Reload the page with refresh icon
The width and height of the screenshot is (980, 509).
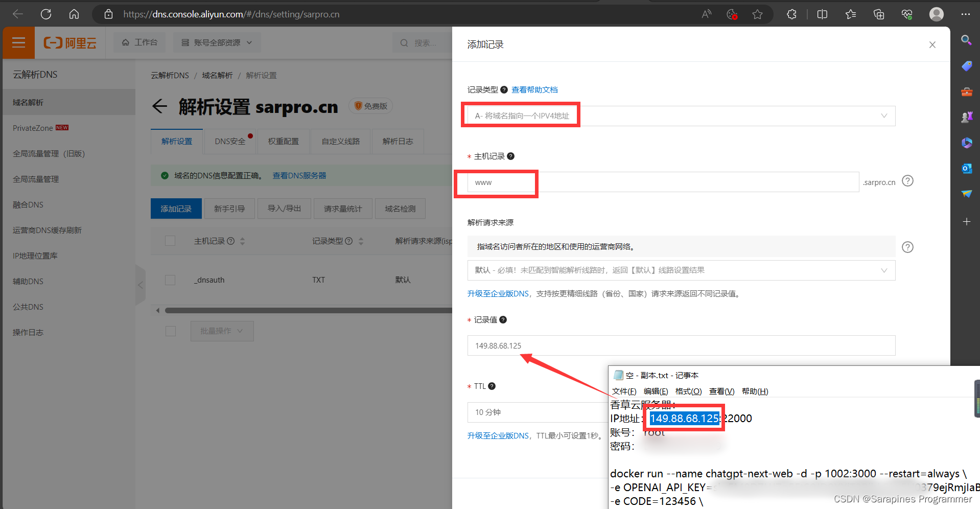coord(46,14)
